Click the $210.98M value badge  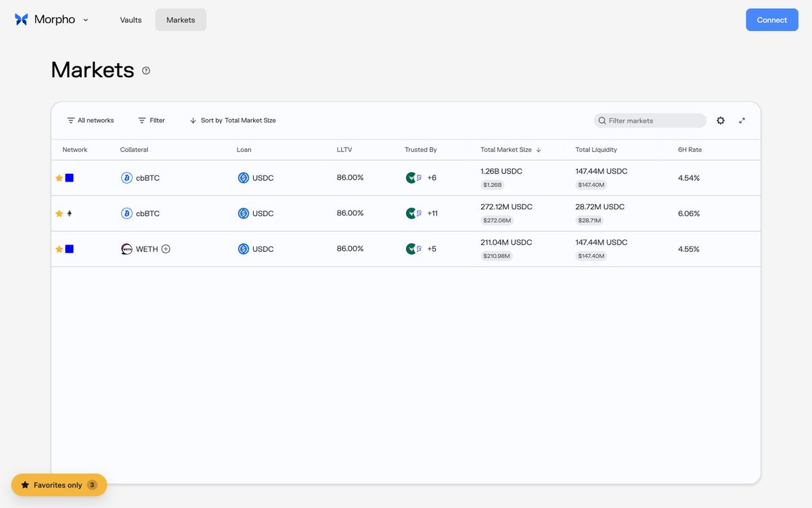497,256
